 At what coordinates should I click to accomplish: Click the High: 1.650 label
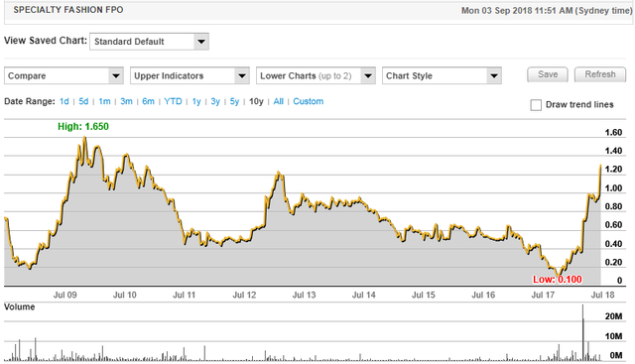click(x=83, y=127)
